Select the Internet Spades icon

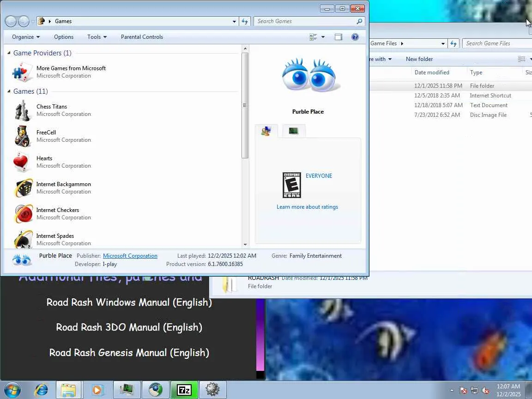(x=24, y=239)
